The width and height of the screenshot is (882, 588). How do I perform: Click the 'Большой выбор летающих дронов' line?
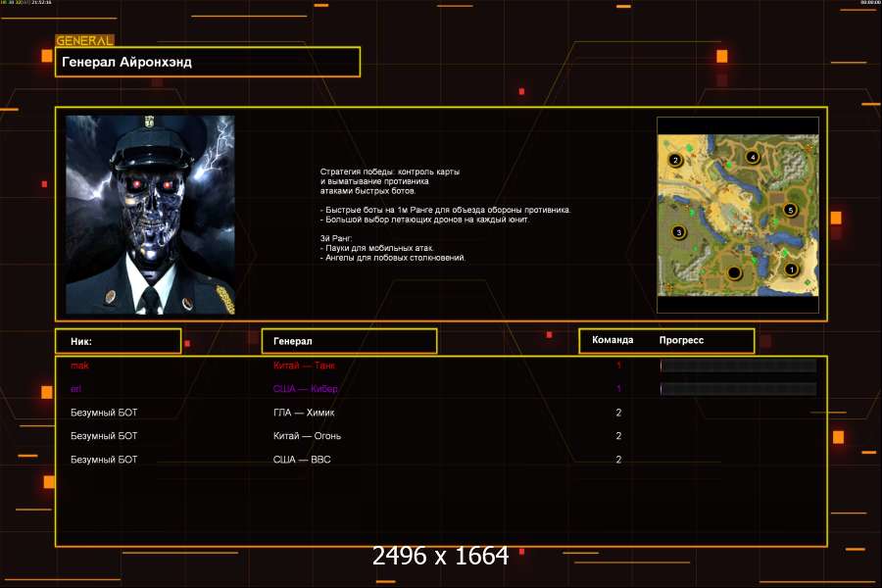[x=424, y=220]
